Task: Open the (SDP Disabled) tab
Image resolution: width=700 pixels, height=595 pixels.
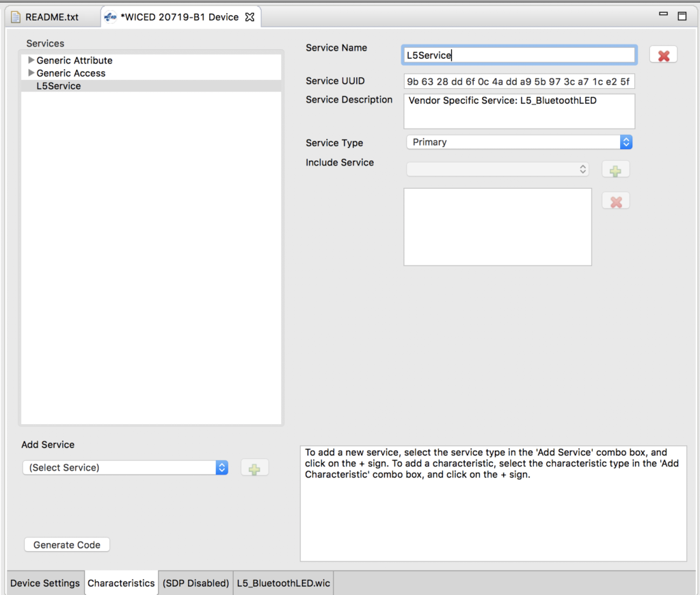Action: [196, 583]
